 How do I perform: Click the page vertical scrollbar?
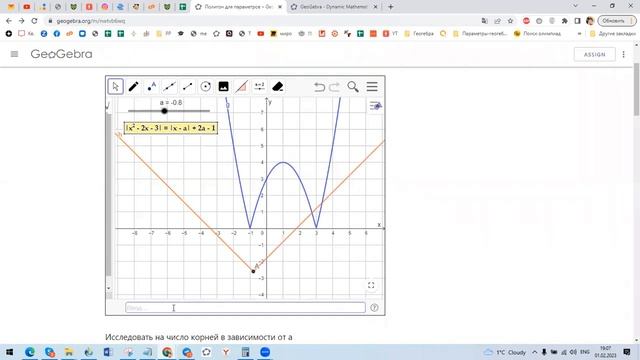pyautogui.click(x=636, y=90)
